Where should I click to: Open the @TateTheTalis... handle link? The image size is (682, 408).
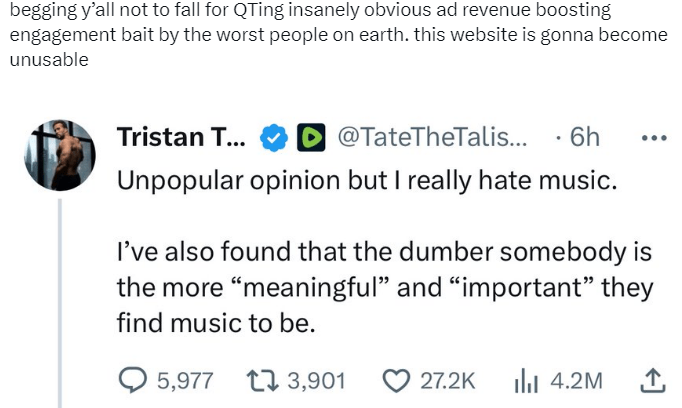tap(431, 137)
